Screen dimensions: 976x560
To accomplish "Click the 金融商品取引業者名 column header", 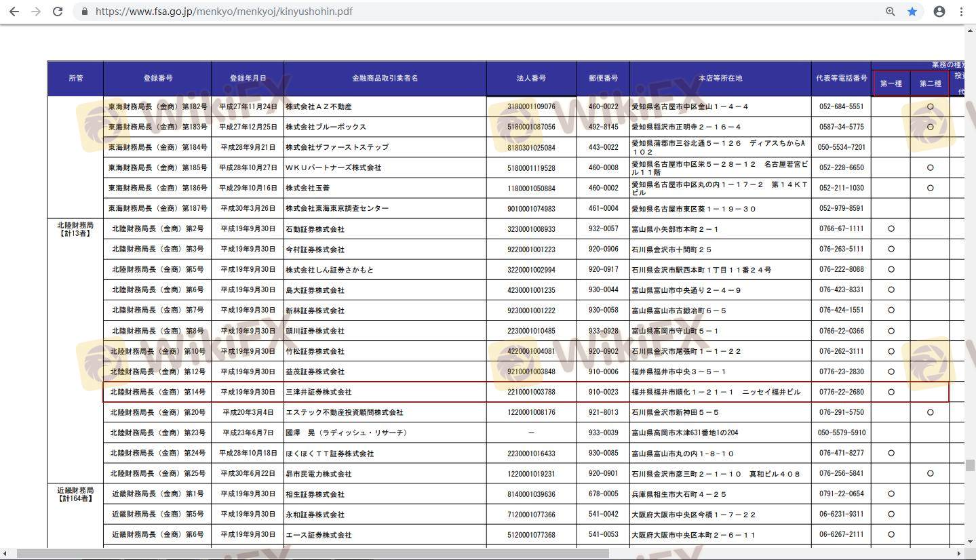I will [385, 78].
